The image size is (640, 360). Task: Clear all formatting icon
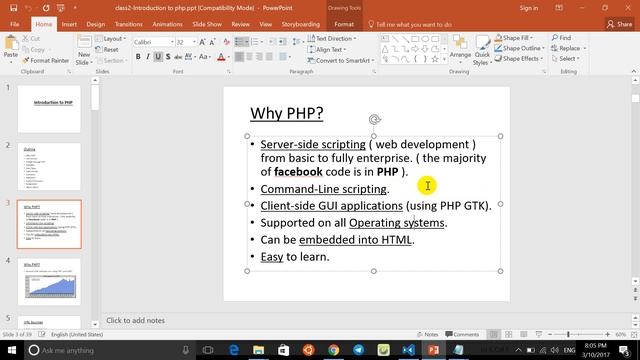(227, 42)
